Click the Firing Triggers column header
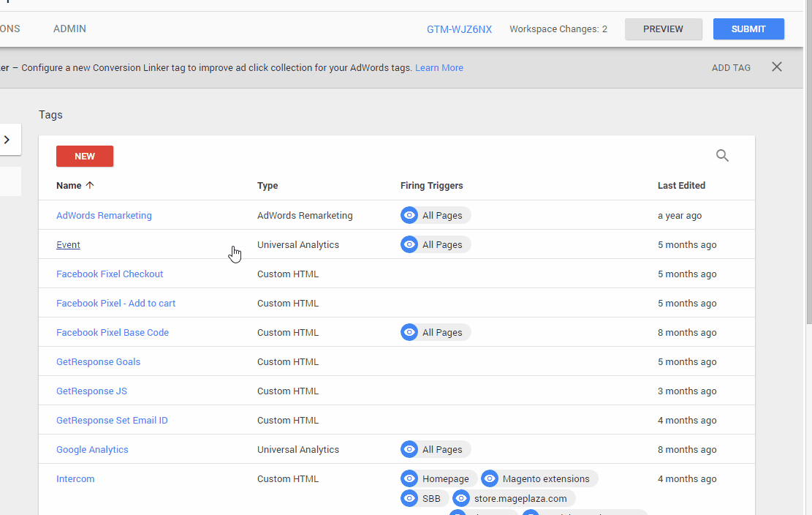Screen dimensions: 812x515 click(x=432, y=186)
